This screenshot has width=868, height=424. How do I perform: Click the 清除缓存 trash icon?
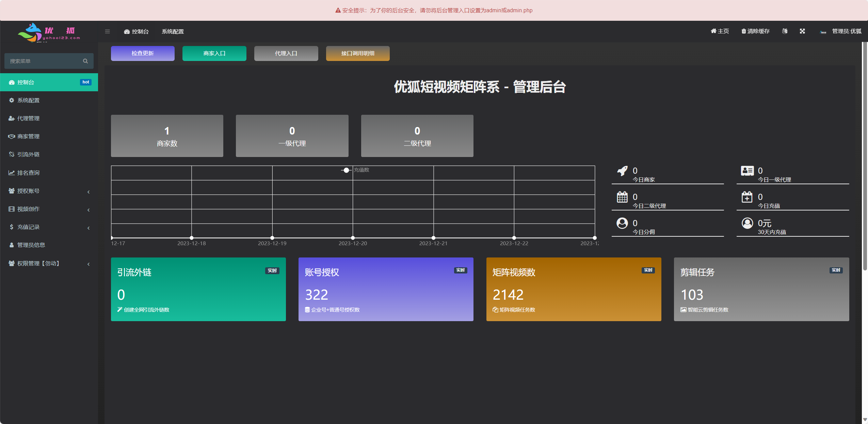coord(743,31)
